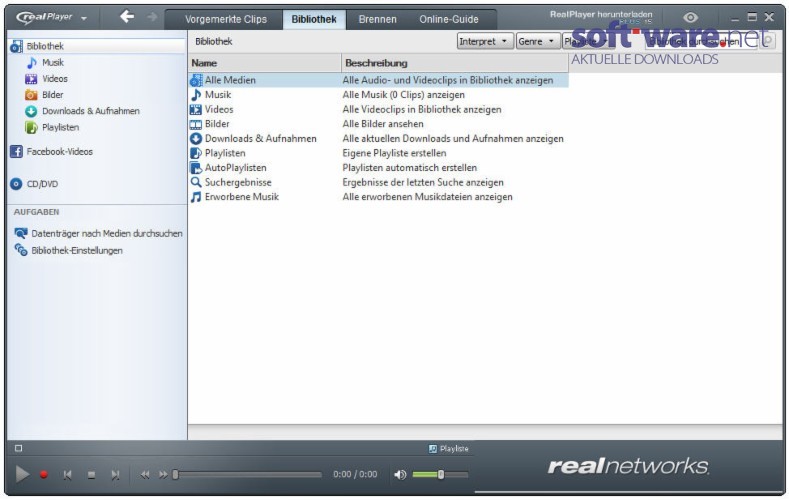Stop playback
The height and width of the screenshot is (500, 789).
(91, 474)
